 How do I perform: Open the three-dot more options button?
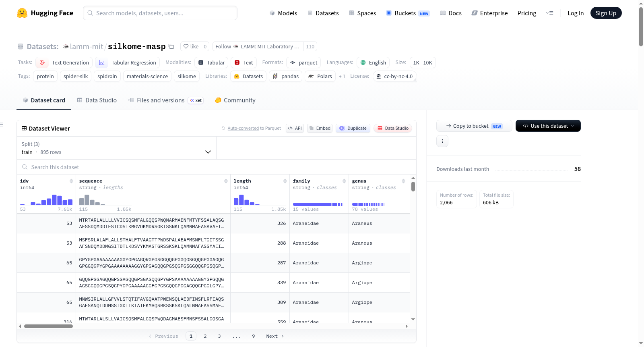click(442, 141)
